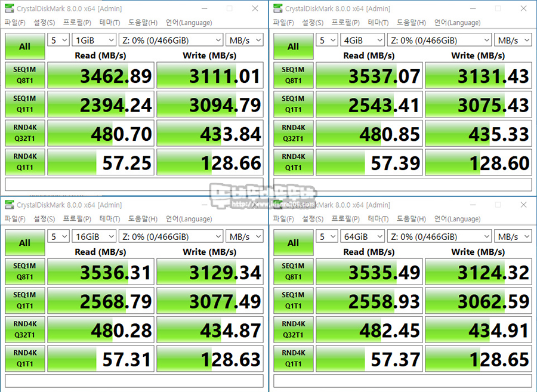The image size is (537, 392).
Task: Click Read (MB/s) header in the 1GiB window
Action: tap(100, 55)
